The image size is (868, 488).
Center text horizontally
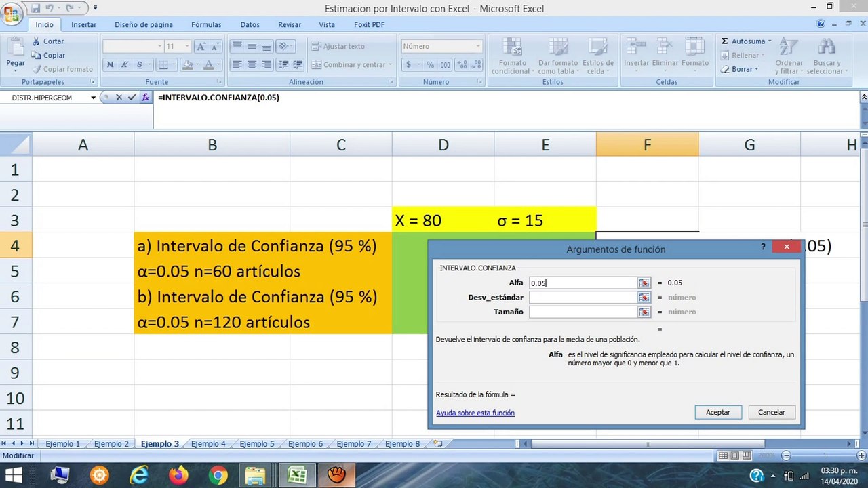252,65
